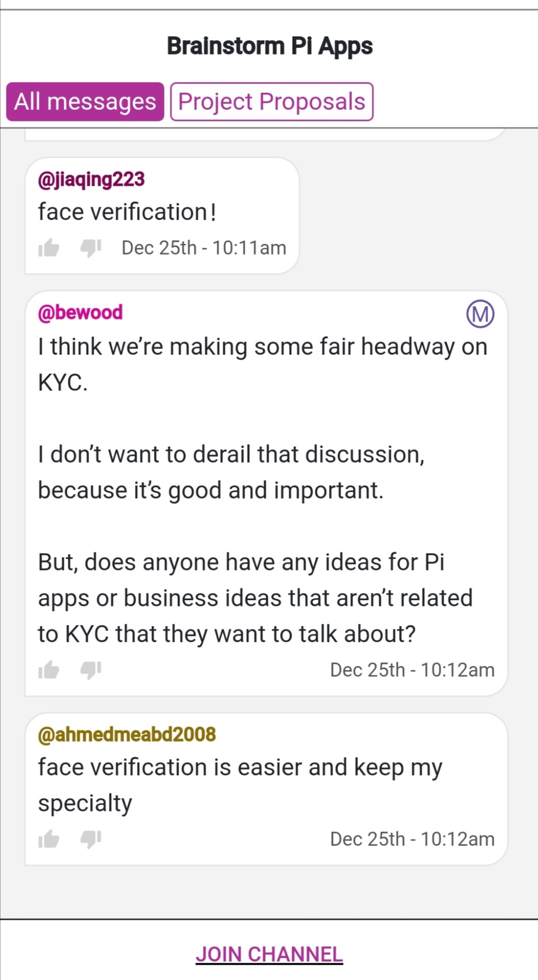This screenshot has width=538, height=980.
Task: Open @bewood user profile
Action: click(81, 312)
